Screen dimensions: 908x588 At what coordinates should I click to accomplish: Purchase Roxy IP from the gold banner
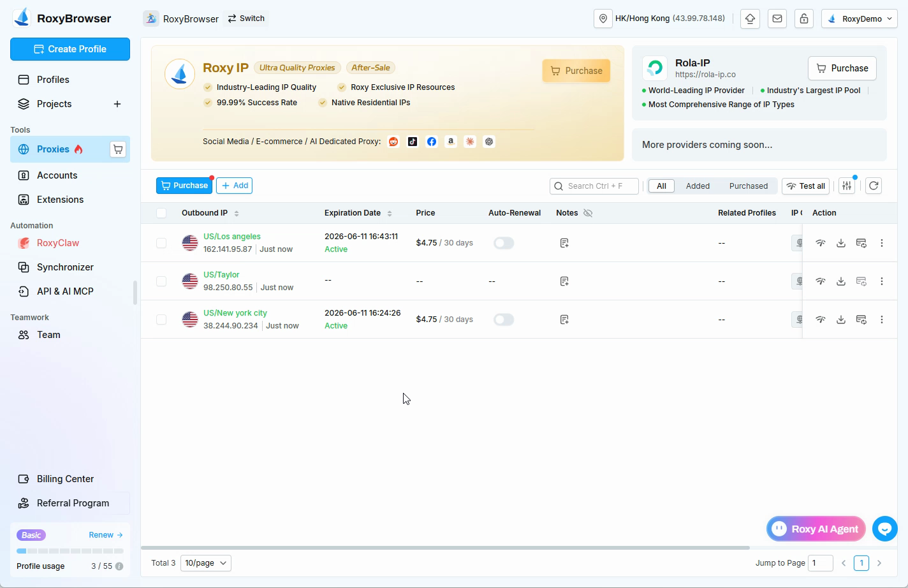click(x=576, y=71)
